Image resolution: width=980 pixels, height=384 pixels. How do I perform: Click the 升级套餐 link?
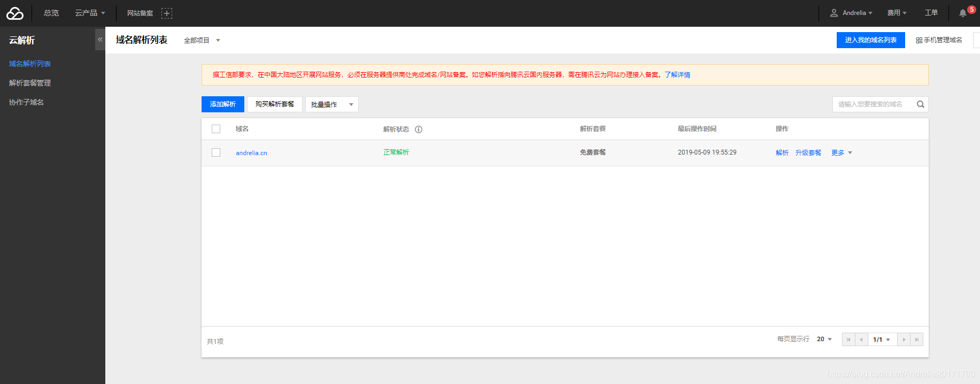pyautogui.click(x=808, y=153)
